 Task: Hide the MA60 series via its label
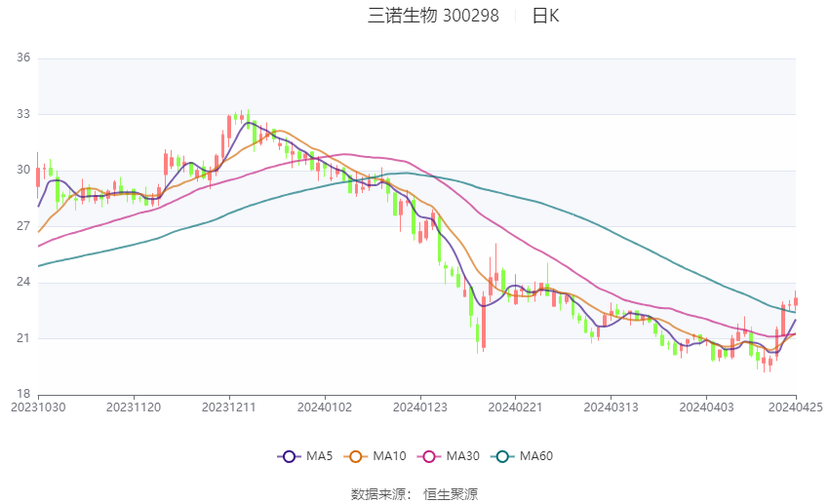(x=536, y=456)
